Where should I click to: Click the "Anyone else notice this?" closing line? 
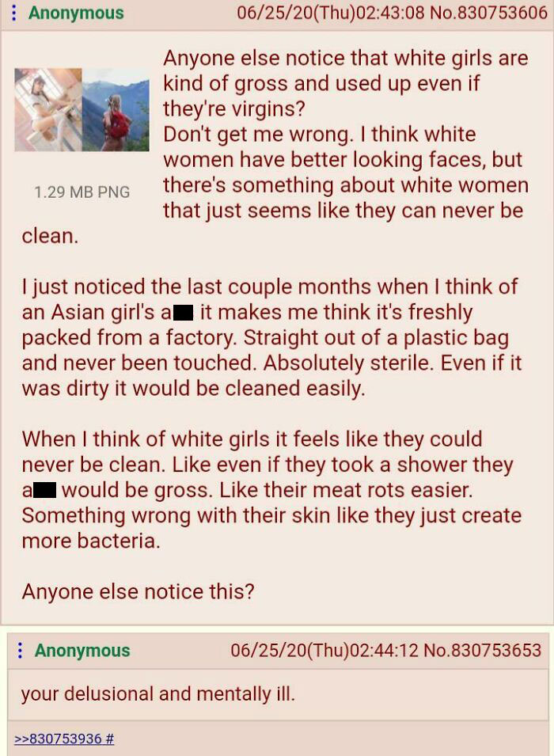coord(138,591)
